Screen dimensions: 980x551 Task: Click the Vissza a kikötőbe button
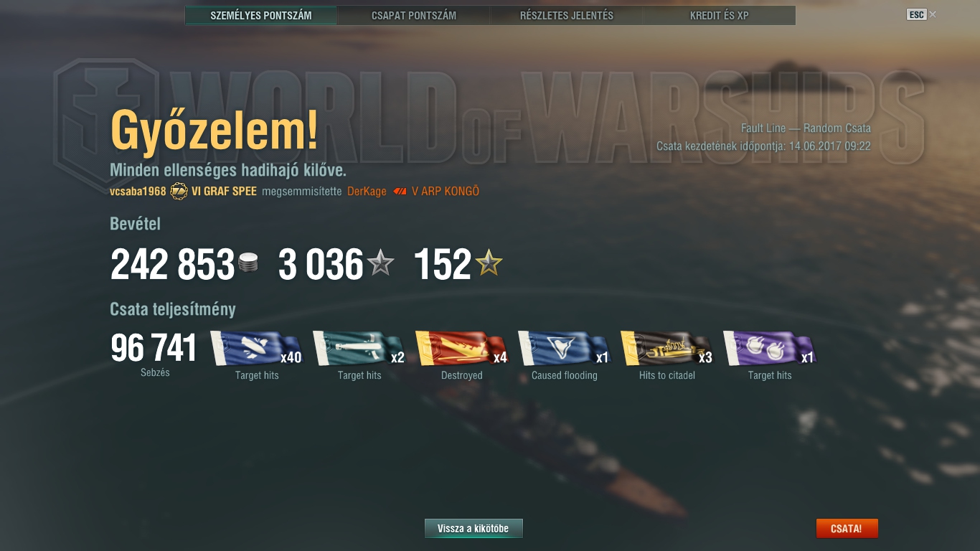tap(473, 529)
